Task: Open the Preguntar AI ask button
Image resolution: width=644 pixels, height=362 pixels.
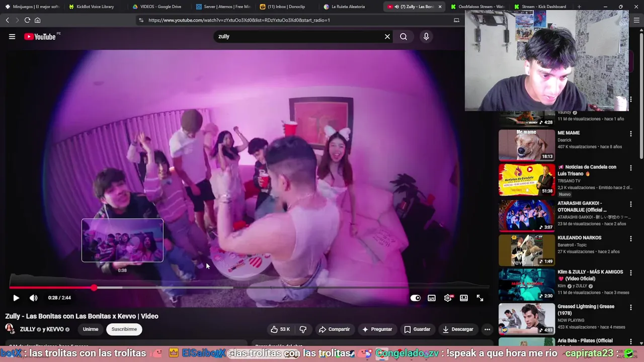Action: click(x=377, y=329)
